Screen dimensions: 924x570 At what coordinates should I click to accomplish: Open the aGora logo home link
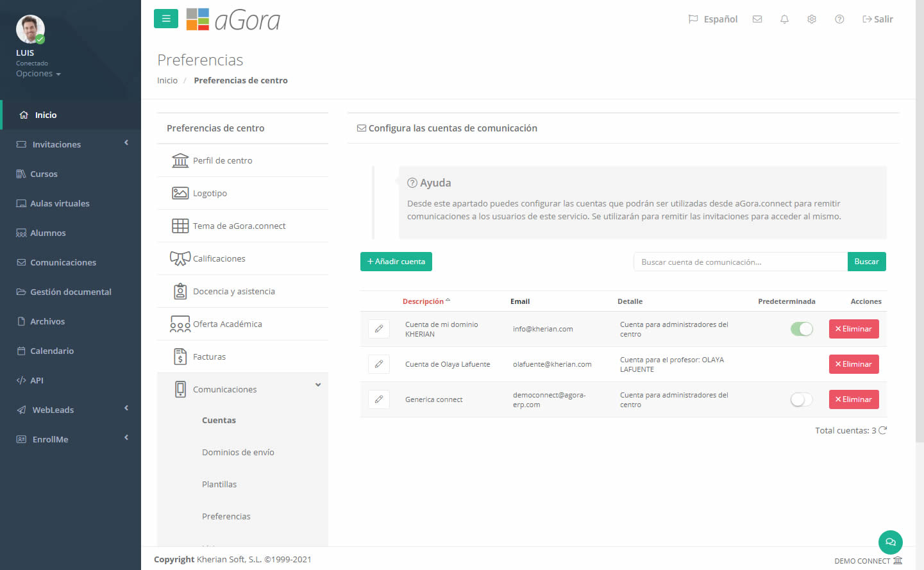[x=233, y=20]
